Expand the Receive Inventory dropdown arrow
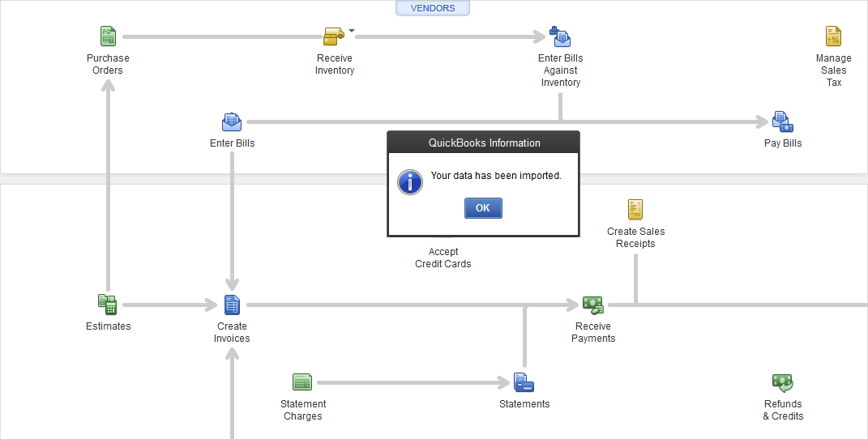Screen dimensions: 868x439 point(352,31)
